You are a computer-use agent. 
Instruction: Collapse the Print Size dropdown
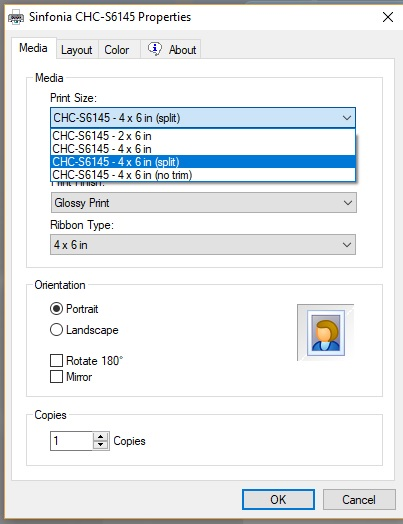[x=203, y=118]
